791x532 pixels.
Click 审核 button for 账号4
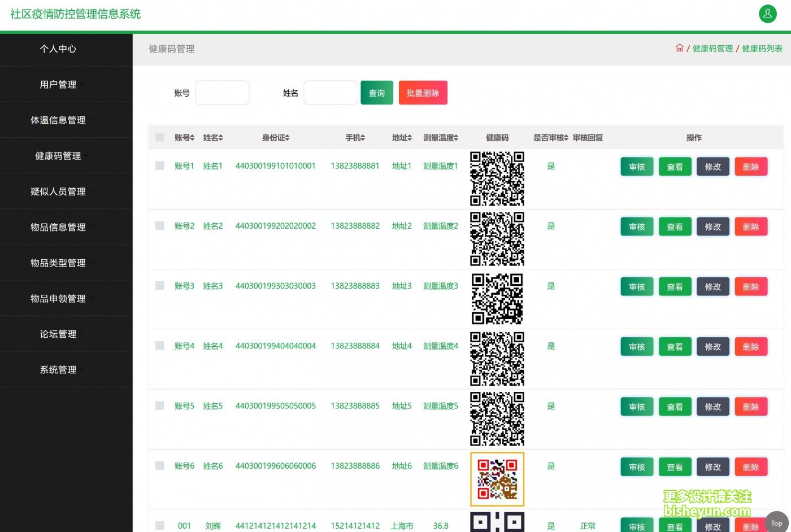(637, 347)
